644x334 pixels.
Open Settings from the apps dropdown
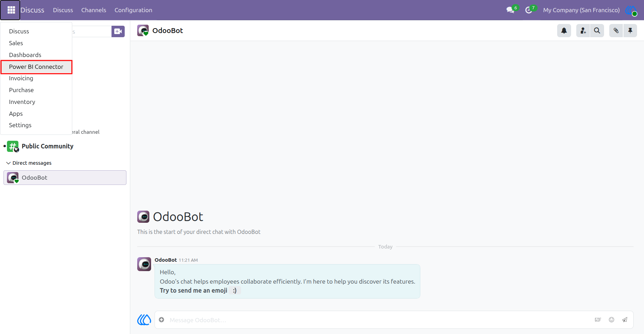(36, 125)
